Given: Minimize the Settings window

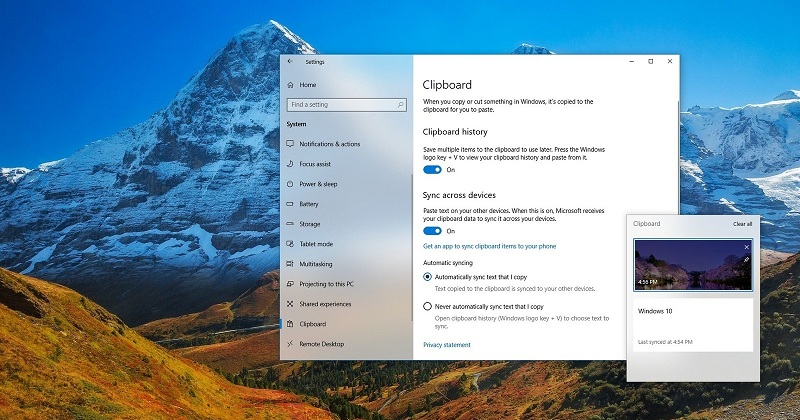Looking at the screenshot, I should pyautogui.click(x=632, y=61).
